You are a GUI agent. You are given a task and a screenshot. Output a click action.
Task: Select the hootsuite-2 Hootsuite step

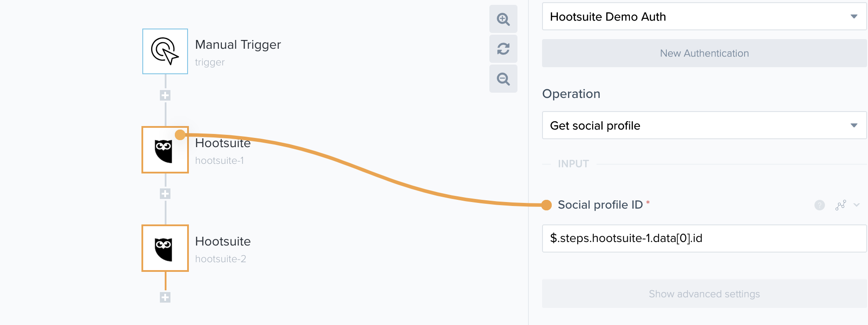[165, 248]
